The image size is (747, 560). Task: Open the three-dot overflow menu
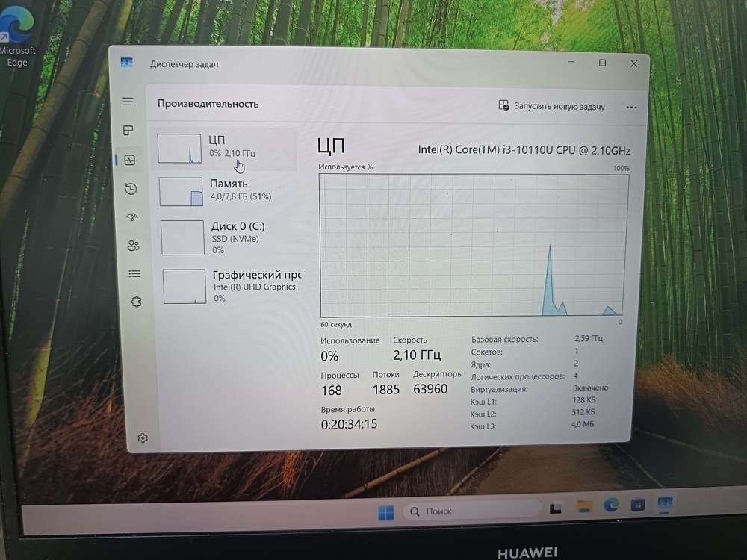tap(631, 108)
